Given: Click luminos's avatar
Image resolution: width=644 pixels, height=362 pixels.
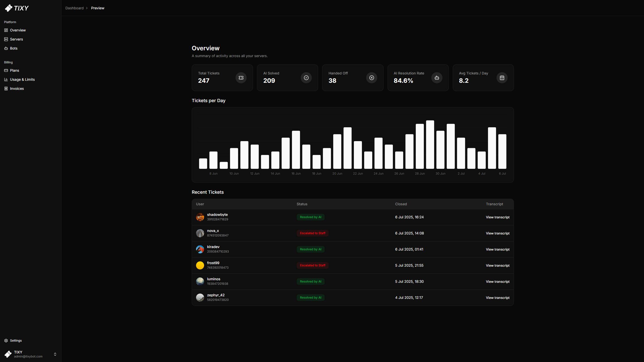Looking at the screenshot, I should coord(200,281).
